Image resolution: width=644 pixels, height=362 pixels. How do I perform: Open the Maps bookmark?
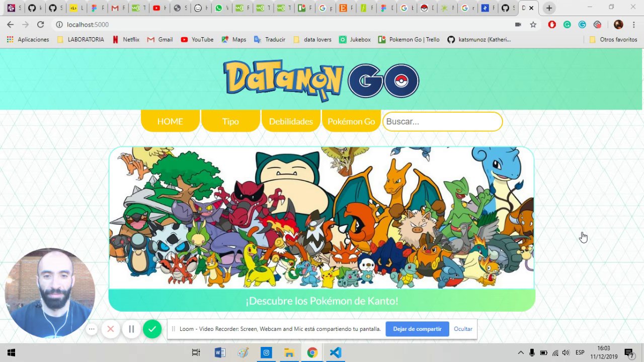(x=233, y=39)
